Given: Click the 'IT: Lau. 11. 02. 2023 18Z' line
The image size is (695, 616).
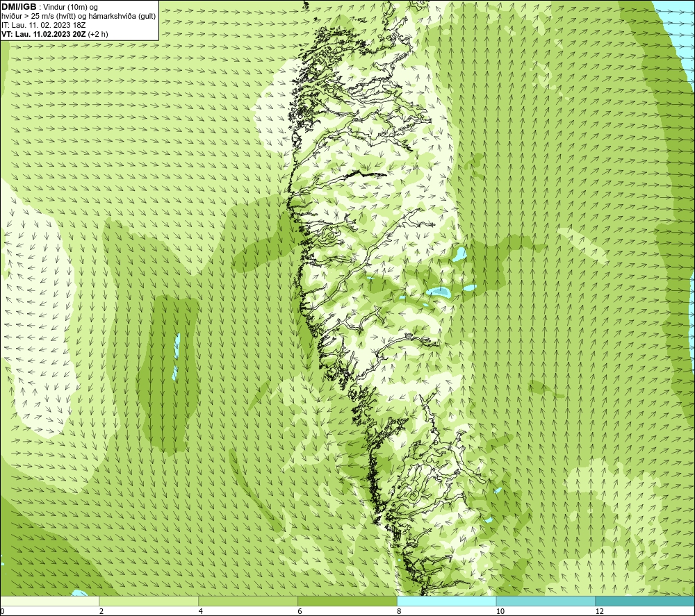Looking at the screenshot, I should click(x=43, y=25).
